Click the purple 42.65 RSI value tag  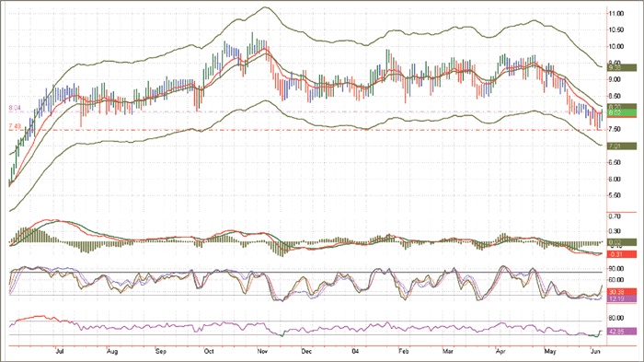coord(622,332)
